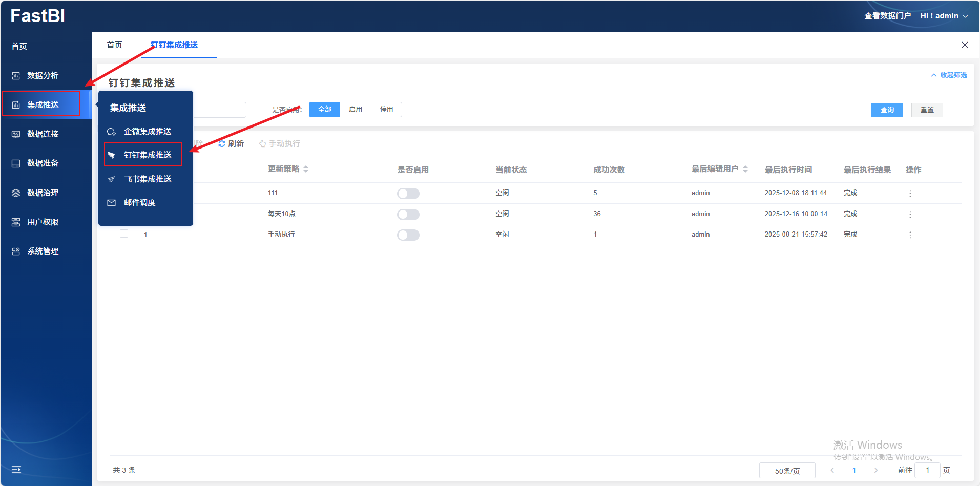Enable the toggle for the 111 row

coord(408,194)
